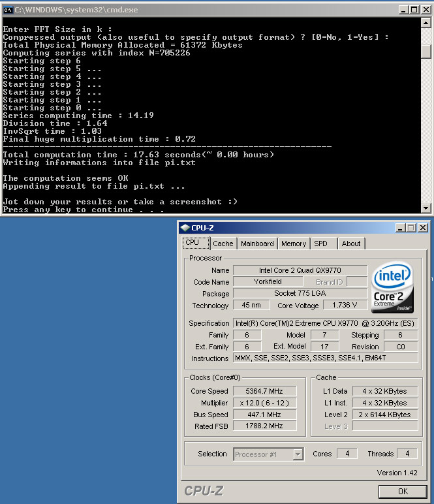434x504 pixels.
Task: Close the cmd.exe window
Action: point(426,10)
